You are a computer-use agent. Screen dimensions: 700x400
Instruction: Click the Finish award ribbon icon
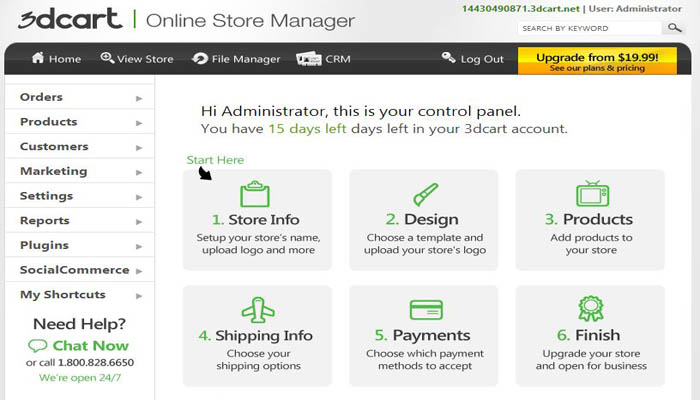click(591, 308)
